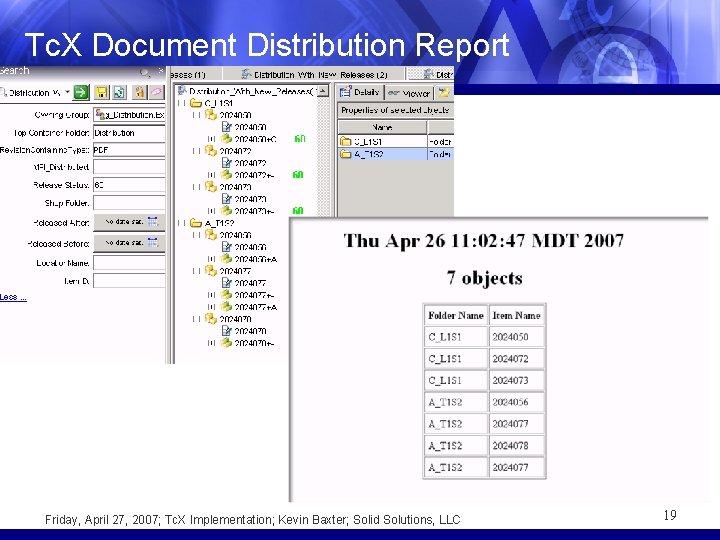Image resolution: width=720 pixels, height=540 pixels.
Task: Click the 2024050+C revision icon
Action: (x=226, y=139)
